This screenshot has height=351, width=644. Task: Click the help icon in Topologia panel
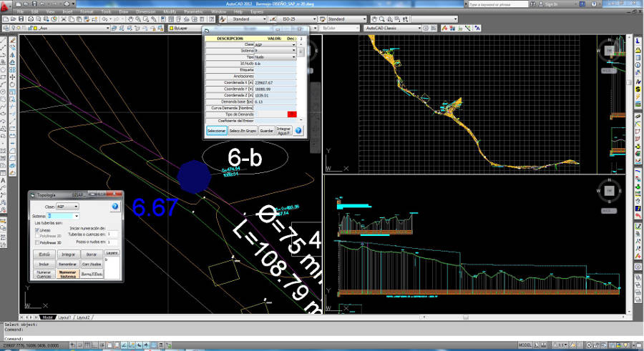114,206
